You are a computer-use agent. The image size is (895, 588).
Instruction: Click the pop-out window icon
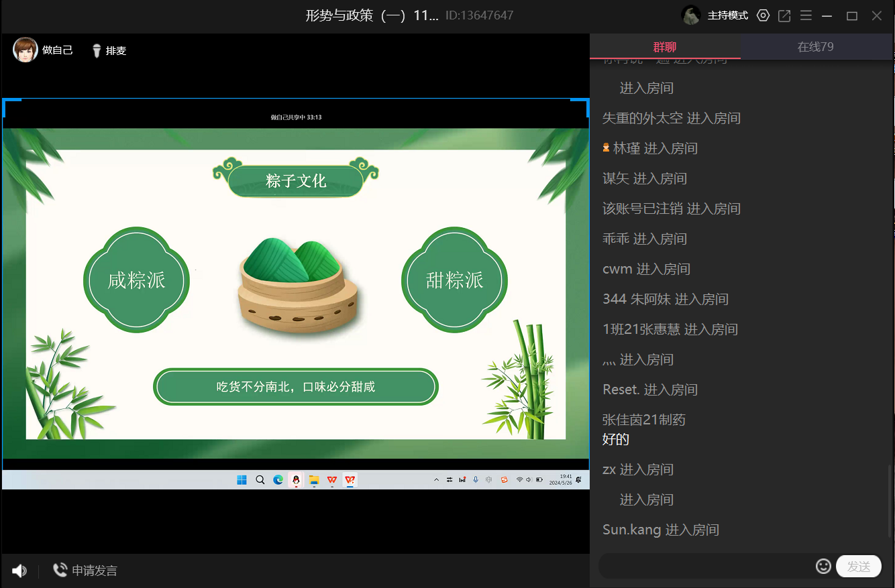pos(784,15)
